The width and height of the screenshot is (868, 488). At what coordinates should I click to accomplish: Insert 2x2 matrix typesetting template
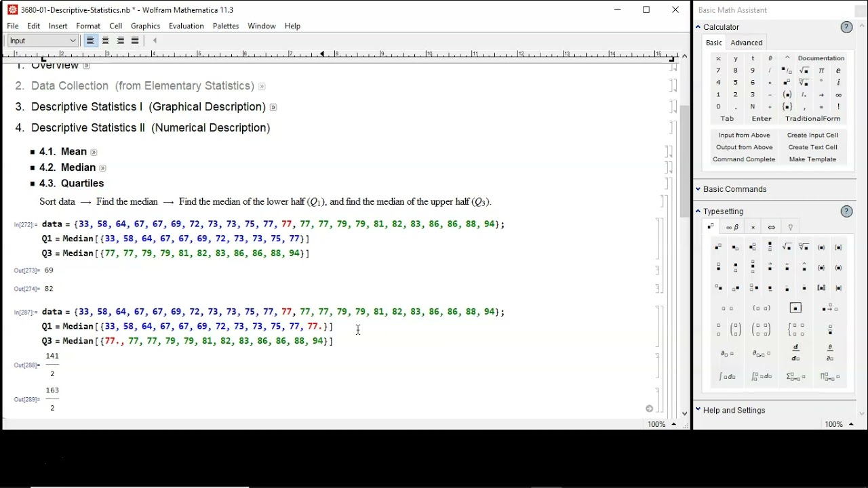click(x=762, y=330)
